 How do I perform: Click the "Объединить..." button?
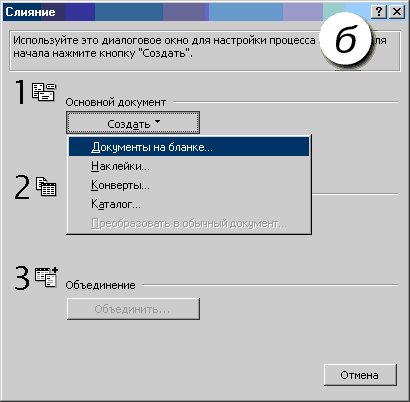pyautogui.click(x=133, y=309)
